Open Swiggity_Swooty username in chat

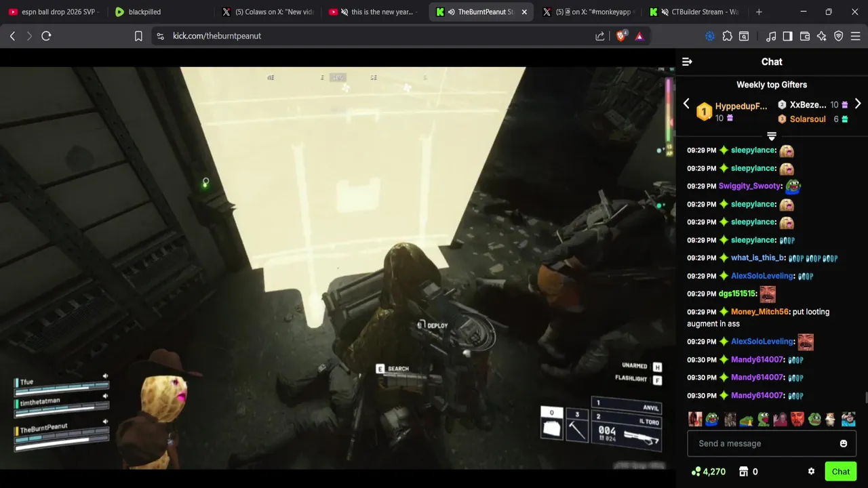pyautogui.click(x=750, y=186)
